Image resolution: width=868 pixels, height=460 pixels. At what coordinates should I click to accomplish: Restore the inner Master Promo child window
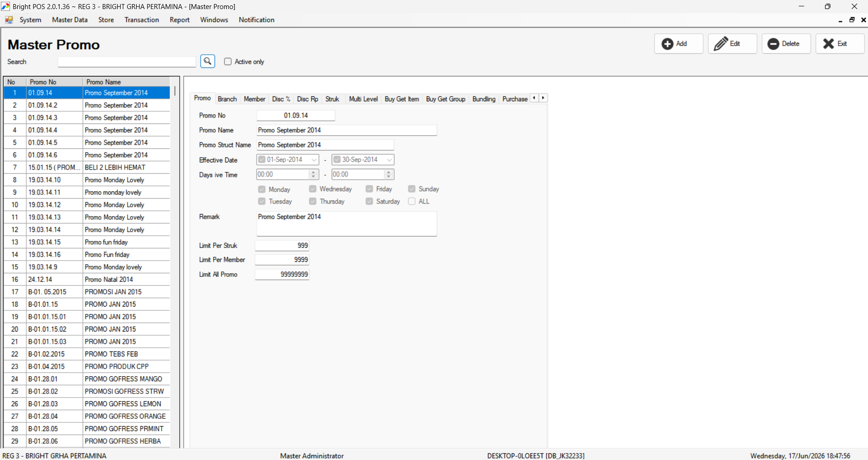(852, 20)
